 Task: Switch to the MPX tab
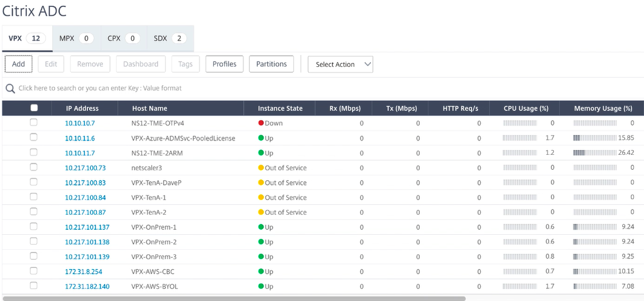(76, 39)
